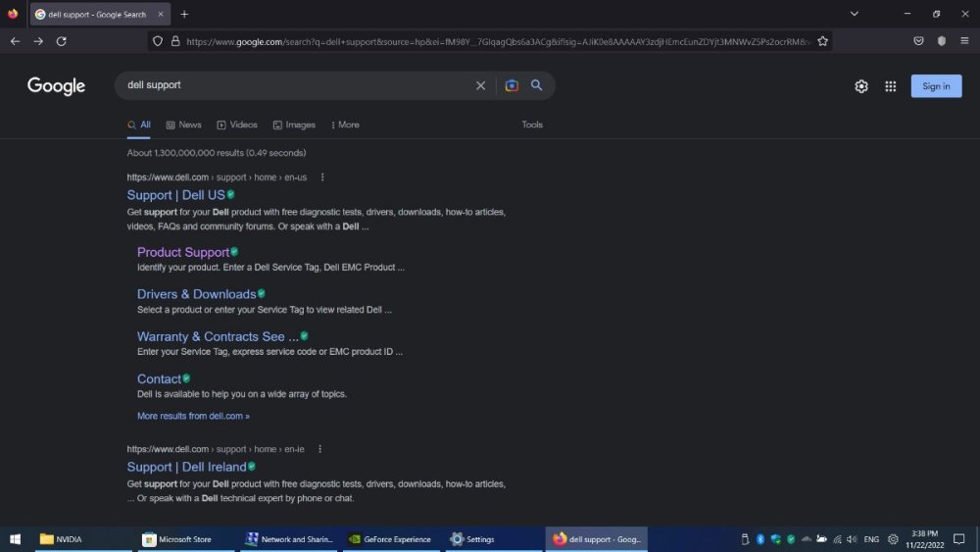Close the dell support search tab

tap(161, 14)
